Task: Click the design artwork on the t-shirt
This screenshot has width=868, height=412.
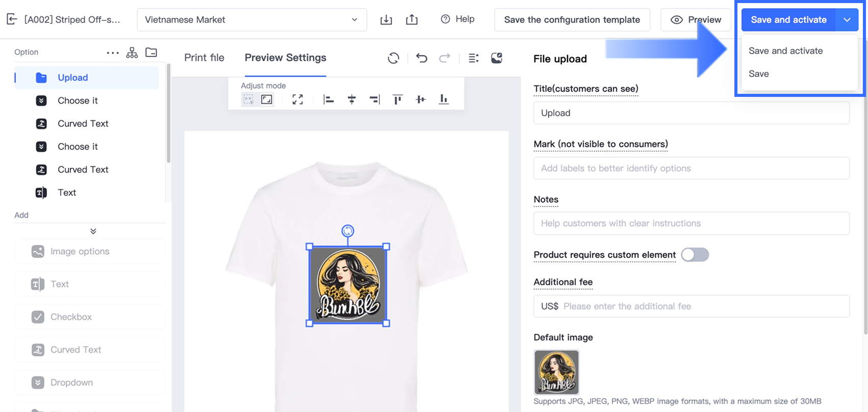Action: click(348, 285)
